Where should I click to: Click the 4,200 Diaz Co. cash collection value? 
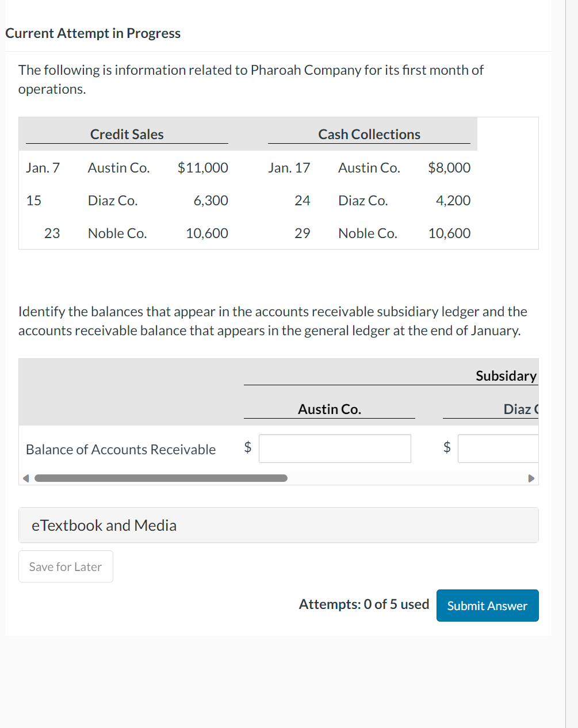click(x=453, y=200)
